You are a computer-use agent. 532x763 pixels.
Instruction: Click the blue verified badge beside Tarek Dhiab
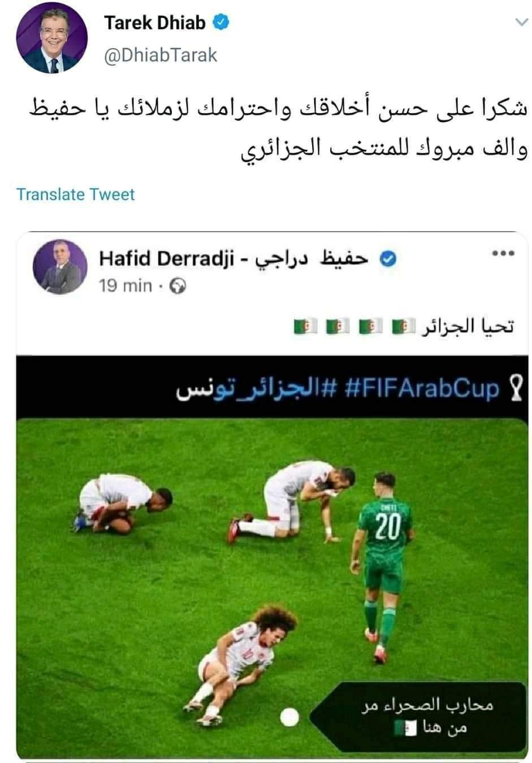coord(220,23)
